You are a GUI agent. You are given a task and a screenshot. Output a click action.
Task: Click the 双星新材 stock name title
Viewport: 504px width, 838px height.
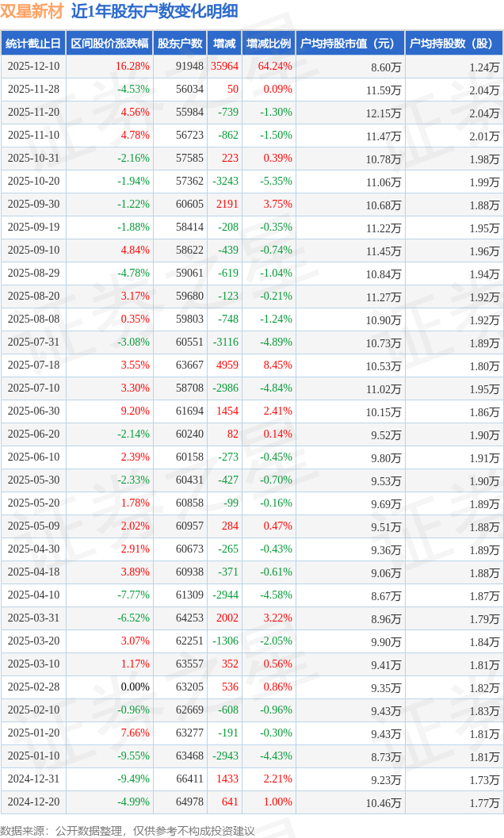click(32, 11)
